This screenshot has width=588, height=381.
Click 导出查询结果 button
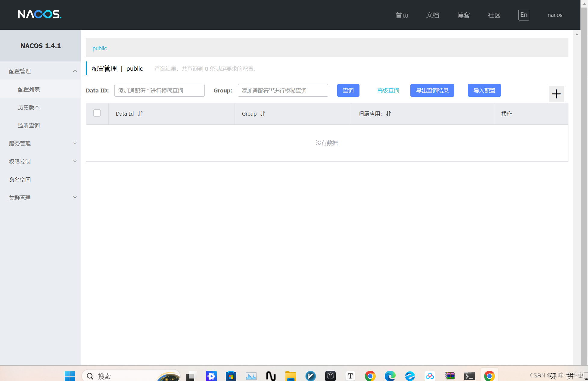[x=432, y=90]
